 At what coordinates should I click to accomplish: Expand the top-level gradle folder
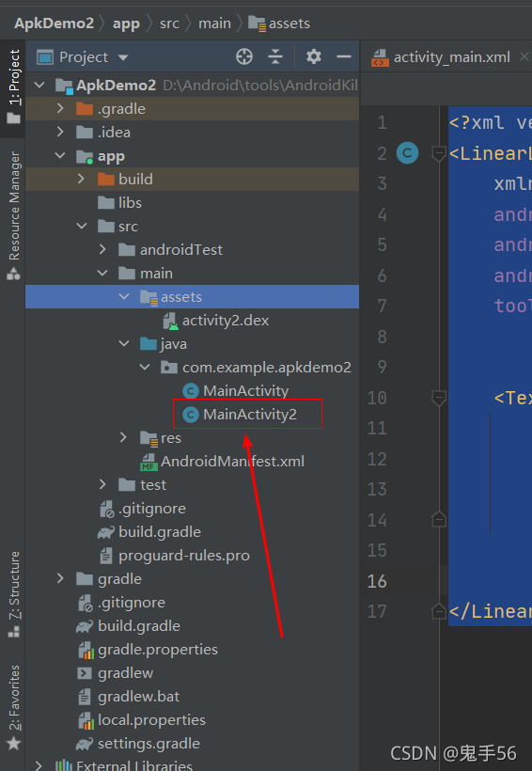click(60, 579)
